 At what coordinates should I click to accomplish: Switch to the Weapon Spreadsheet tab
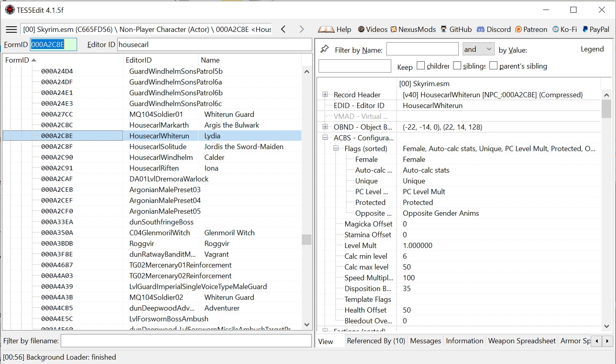pos(522,341)
